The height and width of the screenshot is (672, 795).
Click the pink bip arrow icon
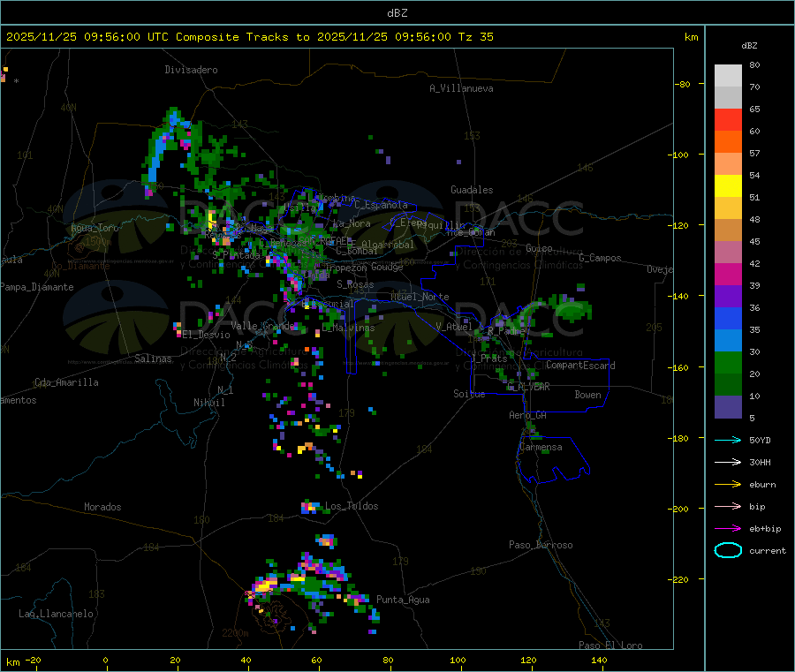[728, 506]
